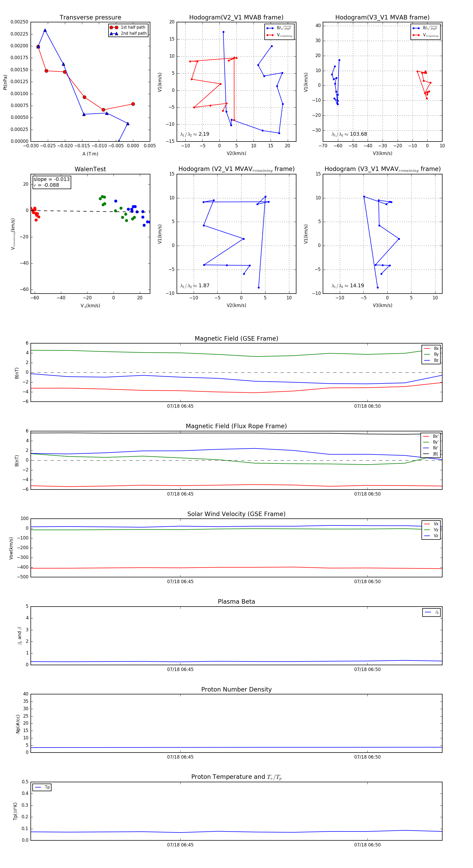Click 'Magnetic Field (Flux Rope Frame)' title
Viewport: 473px width, 868px height.
(236, 426)
